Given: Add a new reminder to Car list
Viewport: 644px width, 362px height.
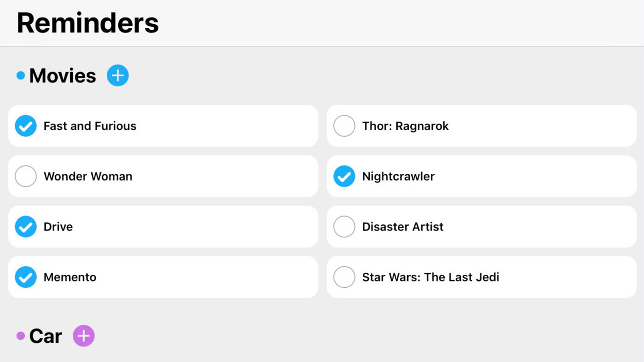Looking at the screenshot, I should (x=84, y=336).
